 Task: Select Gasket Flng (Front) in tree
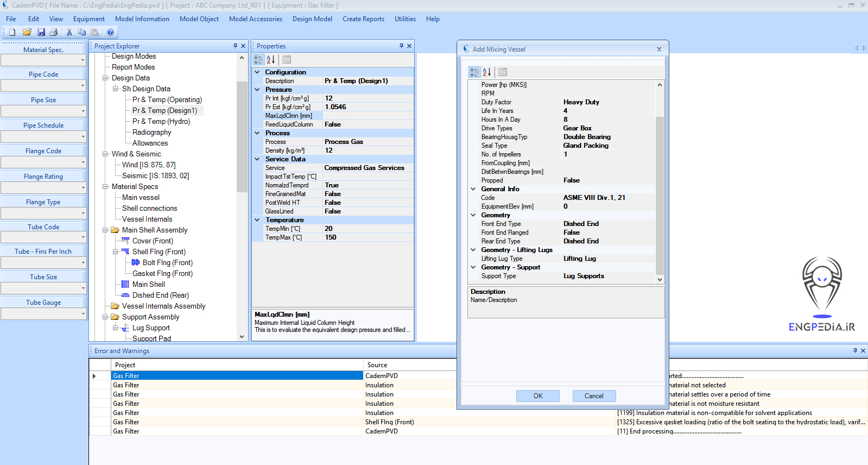(162, 273)
